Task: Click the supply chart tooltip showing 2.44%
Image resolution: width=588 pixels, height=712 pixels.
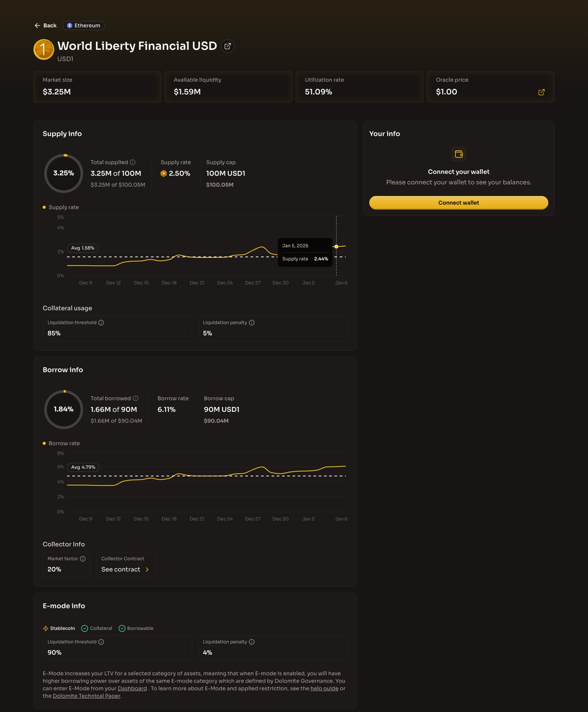Action: click(305, 252)
